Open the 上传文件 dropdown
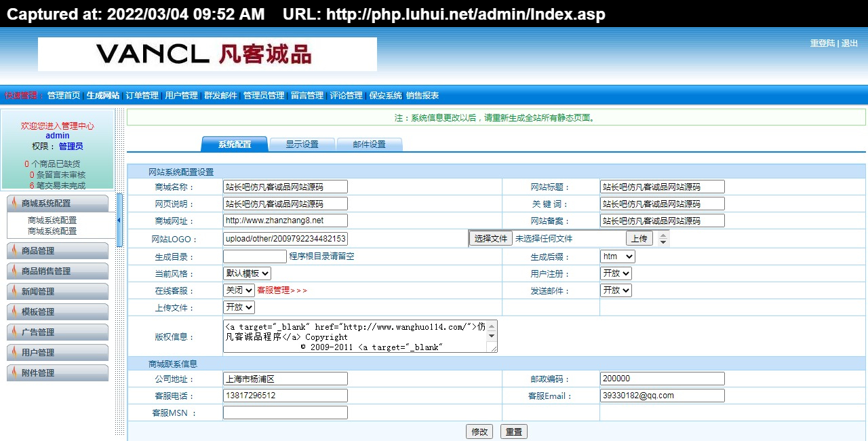This screenshot has width=868, height=441. click(x=239, y=307)
